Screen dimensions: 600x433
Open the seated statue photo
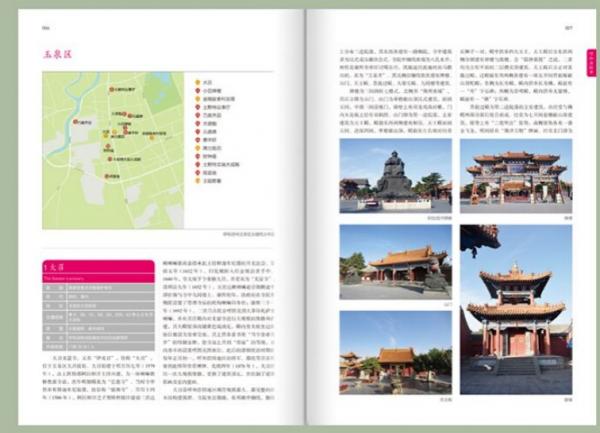[x=395, y=174]
